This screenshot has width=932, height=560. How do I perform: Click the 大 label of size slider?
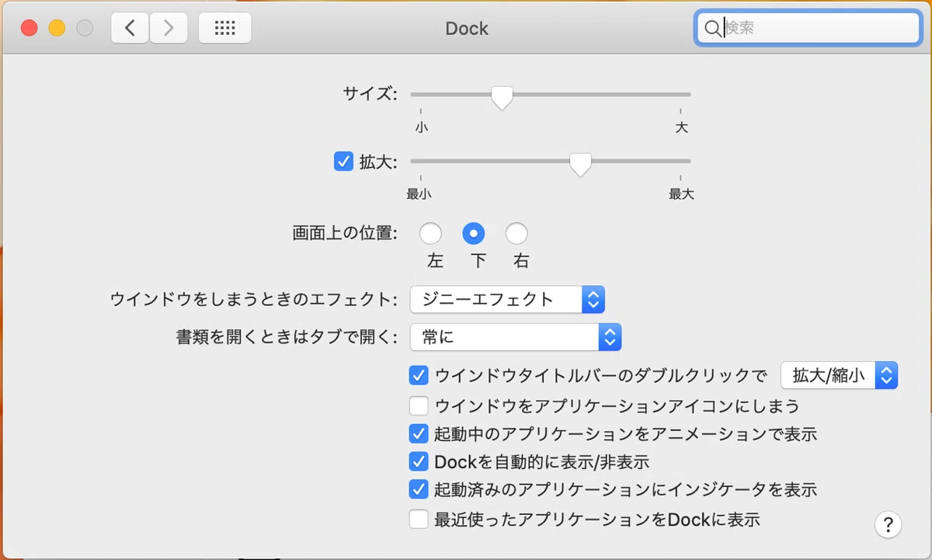pos(681,127)
